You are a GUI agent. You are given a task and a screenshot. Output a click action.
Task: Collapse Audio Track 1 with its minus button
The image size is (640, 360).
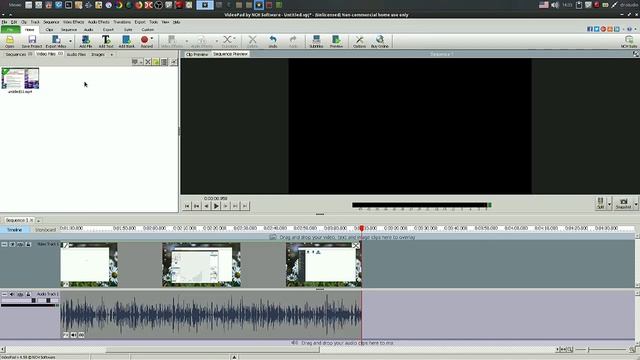pyautogui.click(x=4, y=294)
